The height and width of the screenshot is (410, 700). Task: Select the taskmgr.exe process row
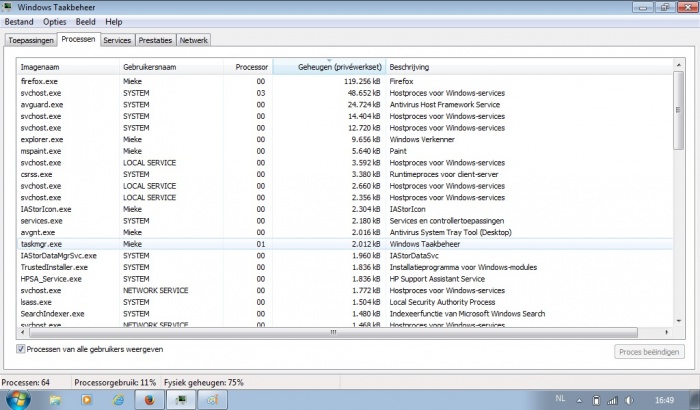[x=345, y=244]
